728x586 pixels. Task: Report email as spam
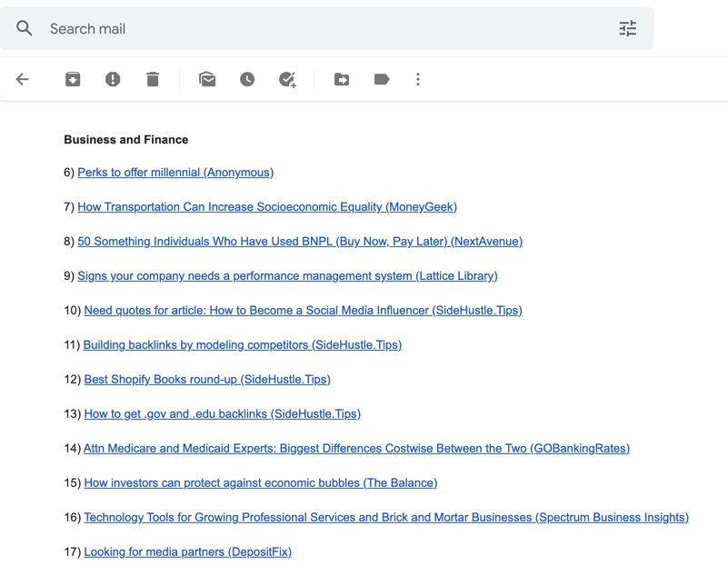point(113,79)
